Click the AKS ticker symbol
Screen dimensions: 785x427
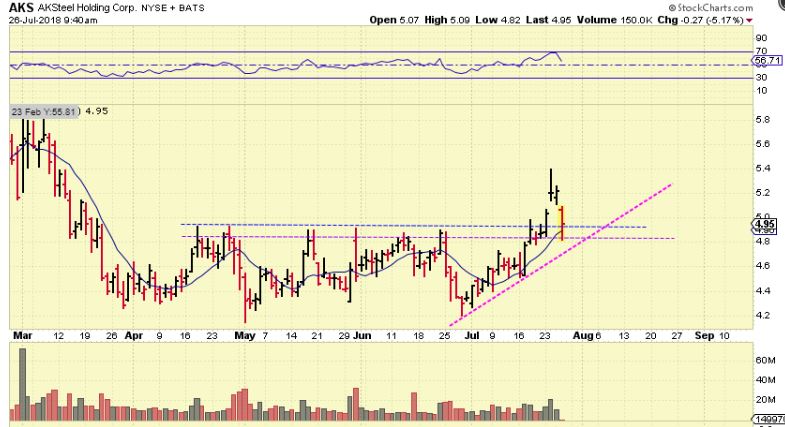click(22, 8)
